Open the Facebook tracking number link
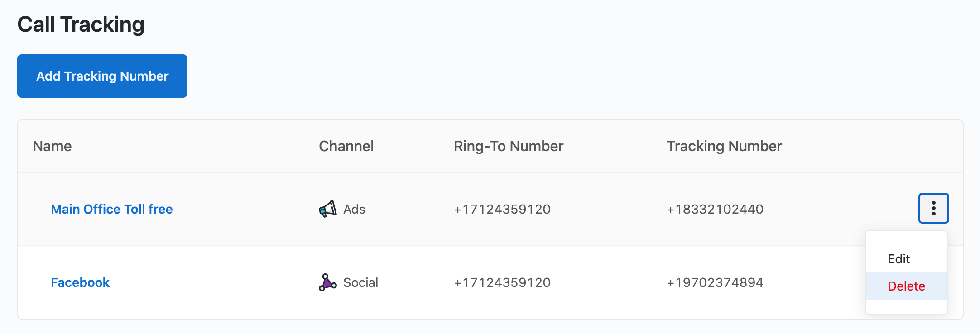The width and height of the screenshot is (980, 334). click(x=80, y=282)
